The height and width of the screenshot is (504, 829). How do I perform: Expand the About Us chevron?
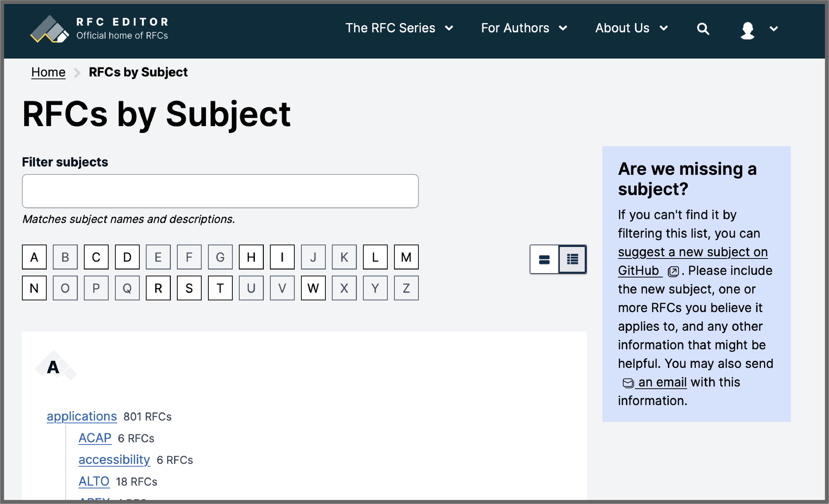[663, 28]
